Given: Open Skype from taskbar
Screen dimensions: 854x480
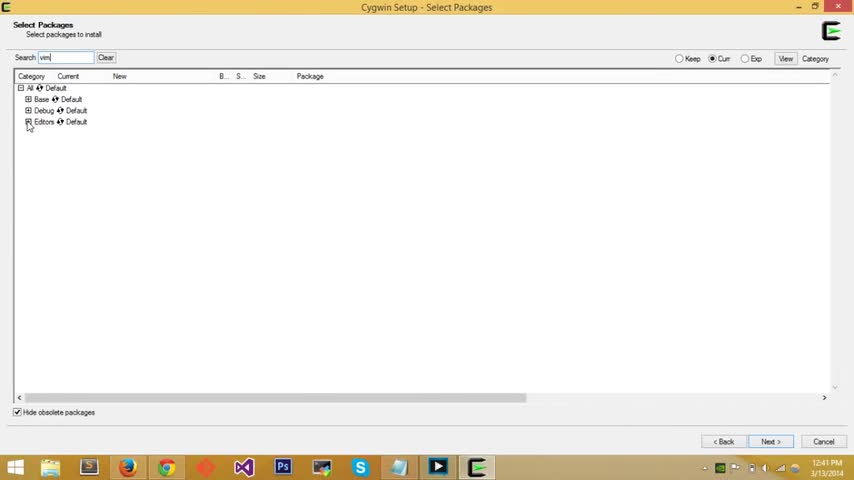Looking at the screenshot, I should coord(360,467).
